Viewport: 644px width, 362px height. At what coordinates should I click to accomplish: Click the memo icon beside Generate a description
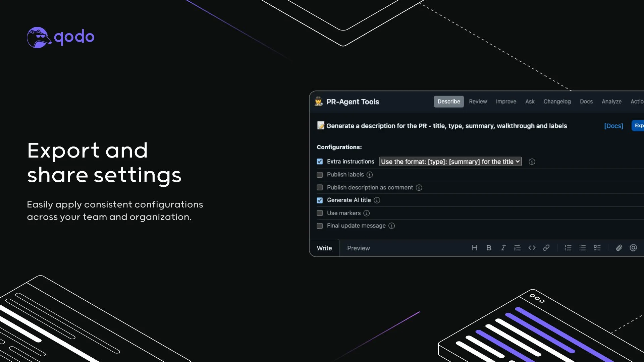click(x=321, y=126)
